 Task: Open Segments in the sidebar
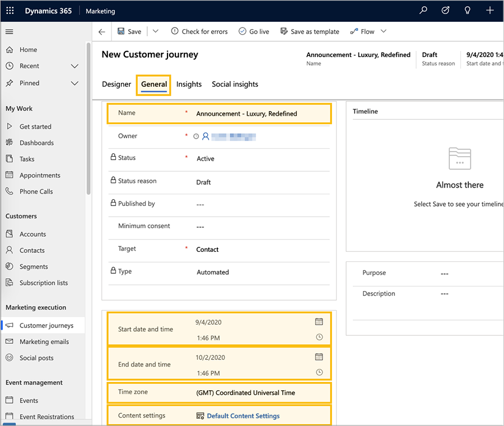34,266
